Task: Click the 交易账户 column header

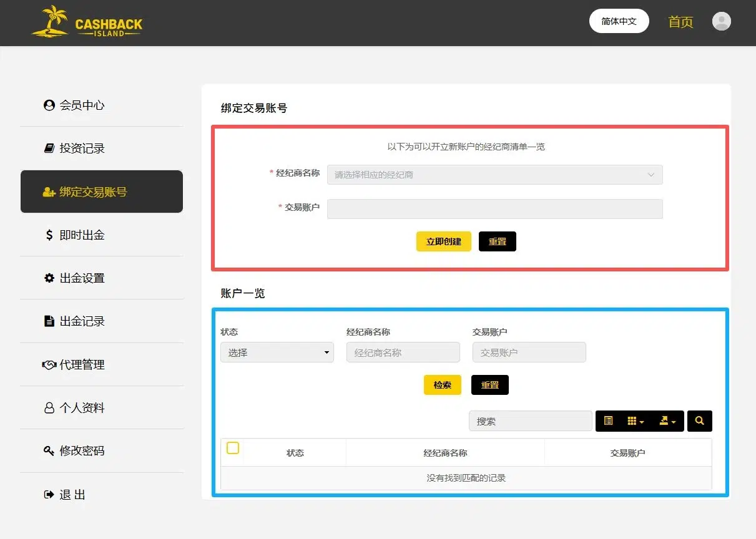Action: 627,453
